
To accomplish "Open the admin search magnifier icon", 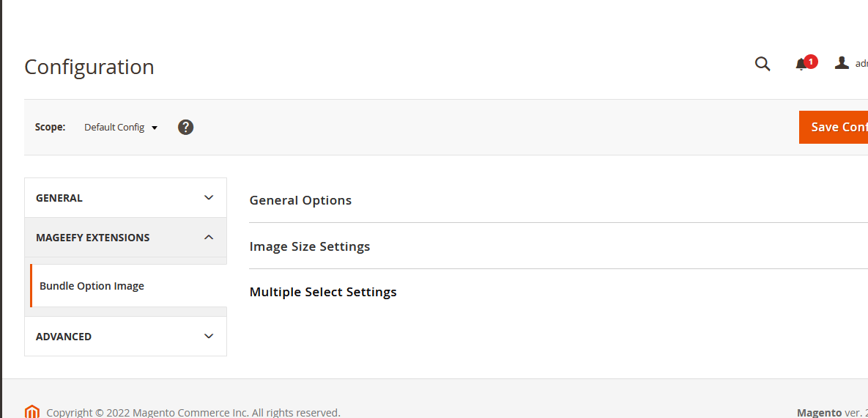I will [763, 64].
